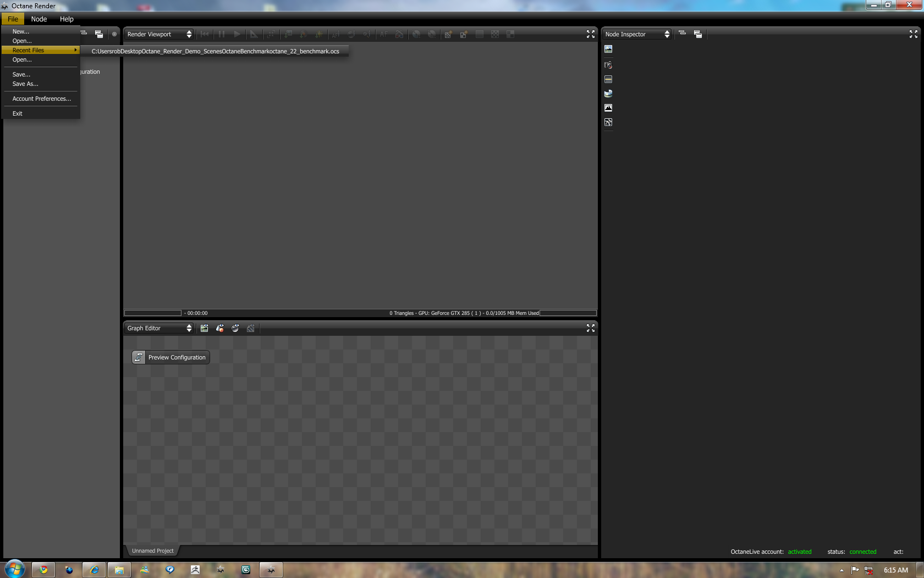
Task: Maximize the Graph Editor panel
Action: coord(591,328)
